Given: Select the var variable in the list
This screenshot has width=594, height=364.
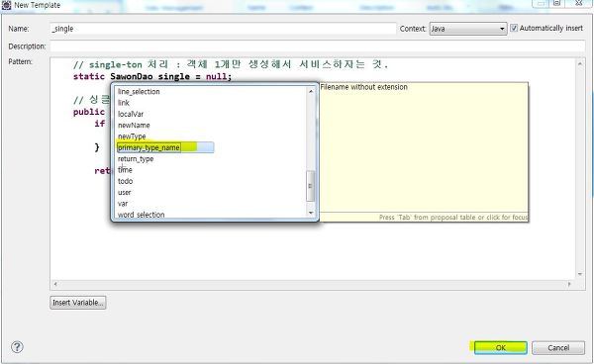Looking at the screenshot, I should point(123,204).
